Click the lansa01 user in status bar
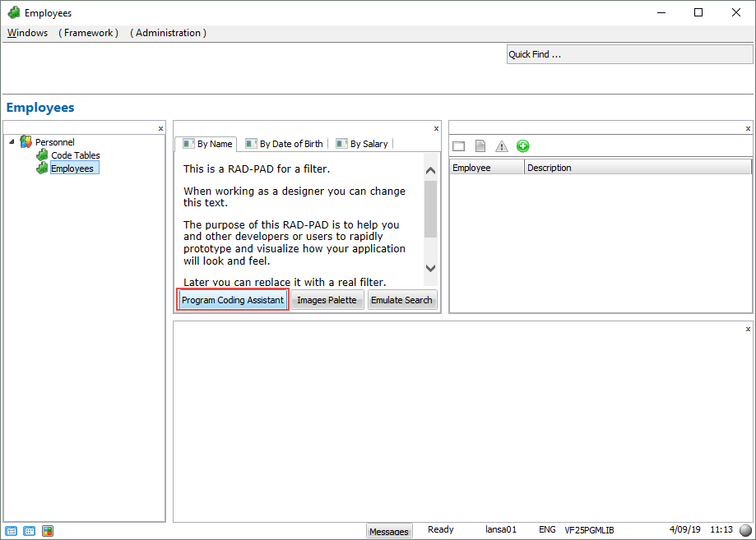The image size is (756, 540). (x=500, y=529)
